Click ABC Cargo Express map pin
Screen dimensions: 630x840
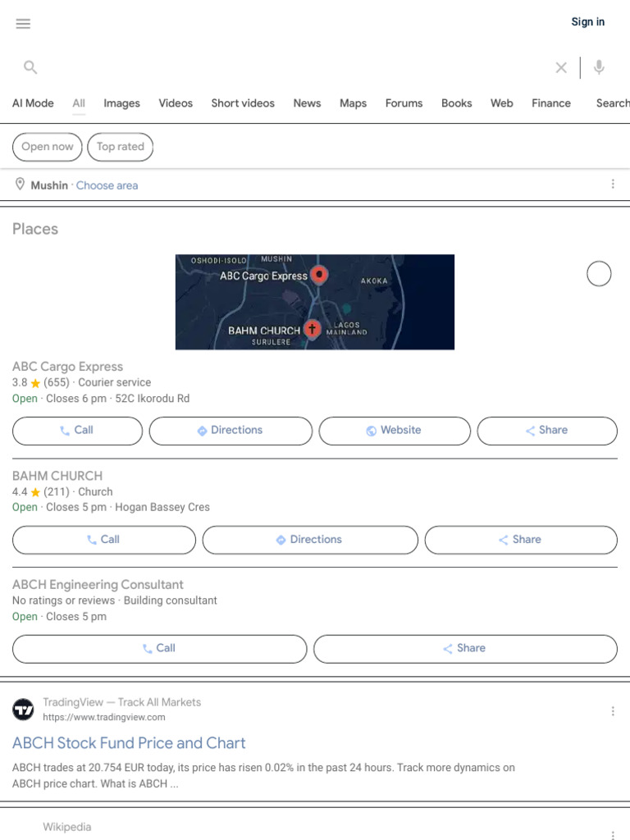319,275
